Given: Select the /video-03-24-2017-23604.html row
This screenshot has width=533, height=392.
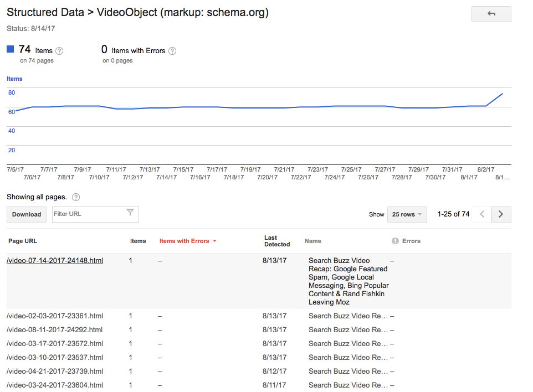Looking at the screenshot, I should pyautogui.click(x=55, y=385).
